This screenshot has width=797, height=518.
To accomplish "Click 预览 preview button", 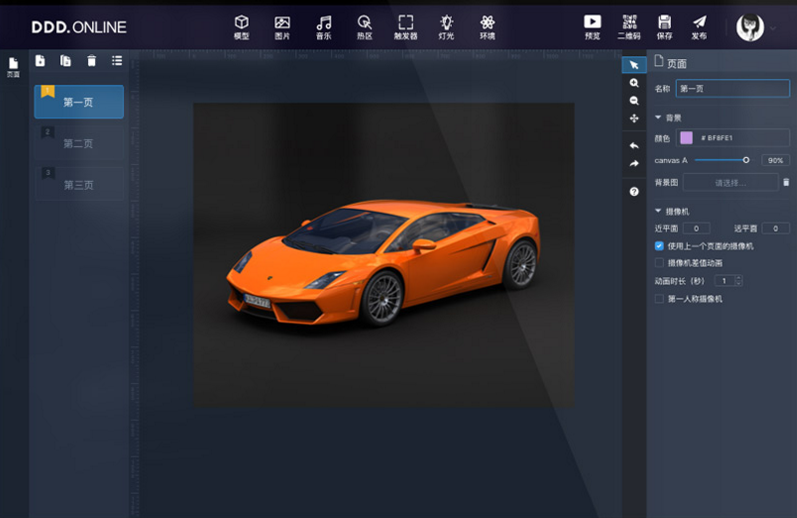I will click(x=592, y=27).
